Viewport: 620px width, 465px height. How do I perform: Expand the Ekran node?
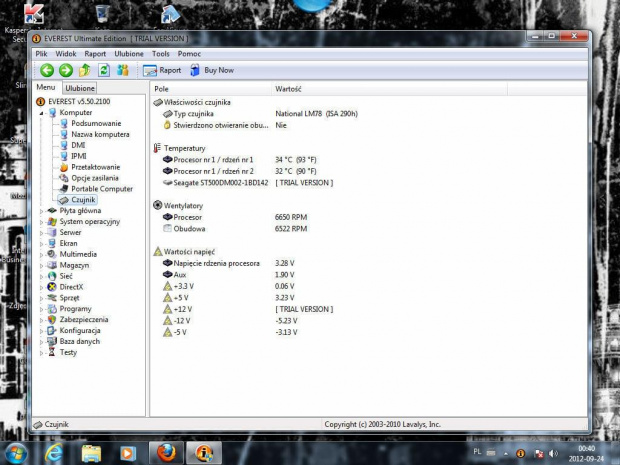(x=42, y=244)
